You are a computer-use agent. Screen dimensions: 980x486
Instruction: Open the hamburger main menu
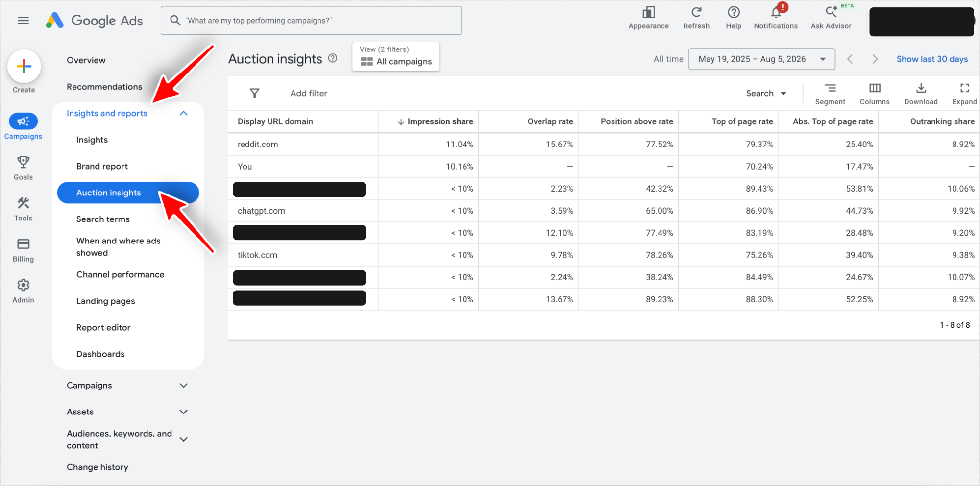23,21
